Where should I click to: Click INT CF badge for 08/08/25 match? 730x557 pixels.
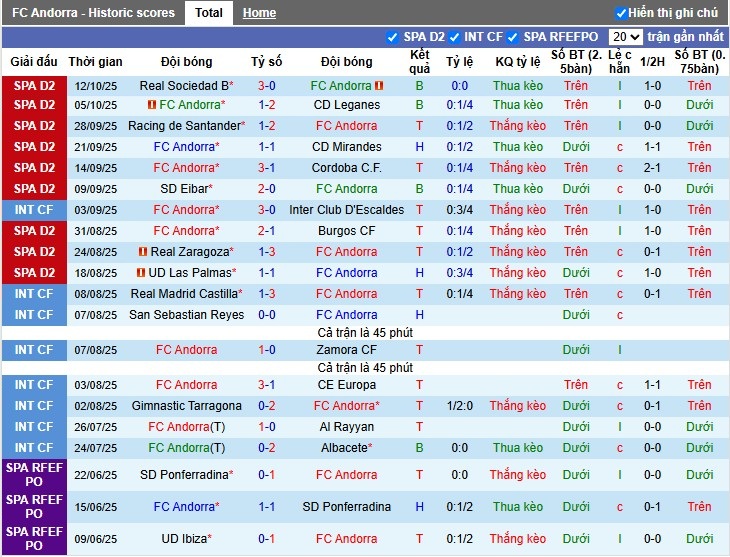34,294
